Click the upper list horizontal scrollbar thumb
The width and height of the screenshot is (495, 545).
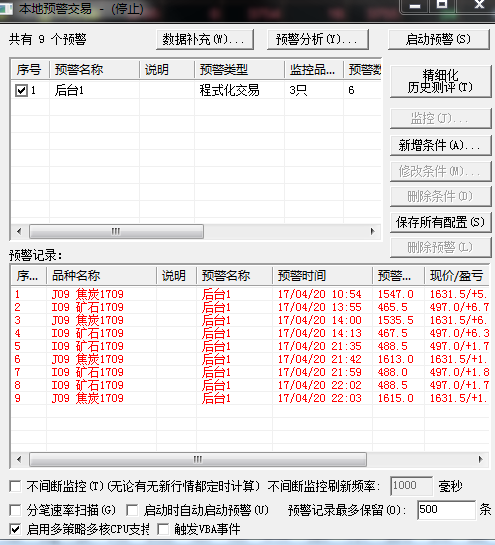click(x=116, y=231)
